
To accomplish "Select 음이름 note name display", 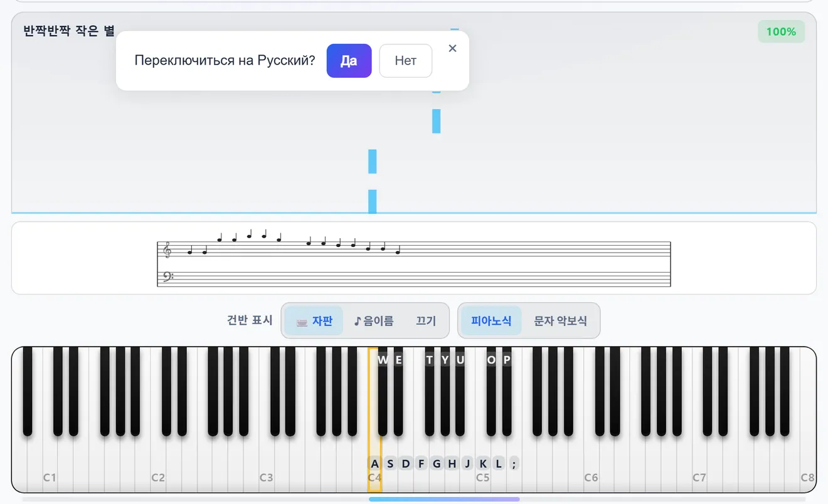I will click(374, 321).
